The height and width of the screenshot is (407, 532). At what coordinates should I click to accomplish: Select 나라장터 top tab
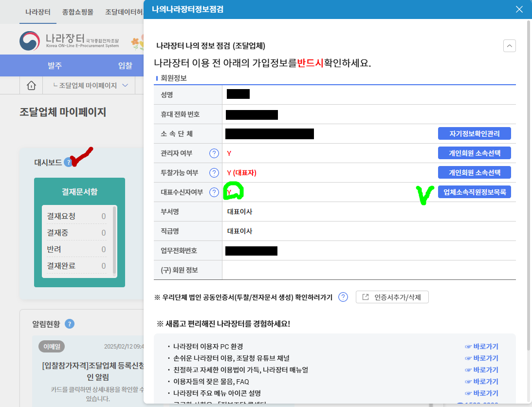[x=37, y=12]
